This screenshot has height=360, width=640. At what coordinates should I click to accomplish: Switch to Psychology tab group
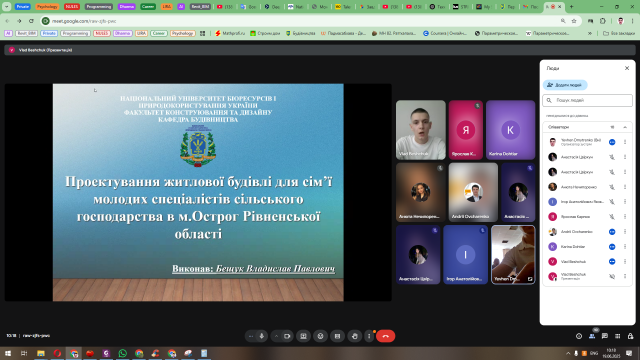pos(47,7)
